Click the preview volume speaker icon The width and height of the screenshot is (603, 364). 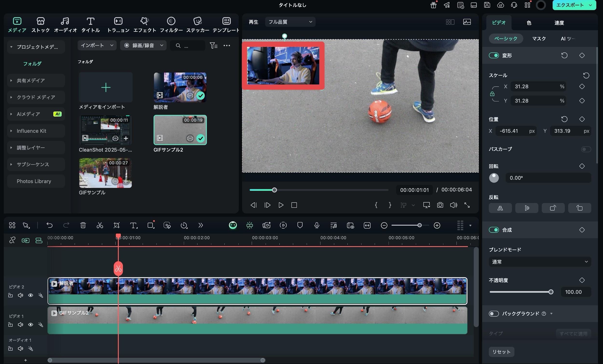tap(453, 205)
